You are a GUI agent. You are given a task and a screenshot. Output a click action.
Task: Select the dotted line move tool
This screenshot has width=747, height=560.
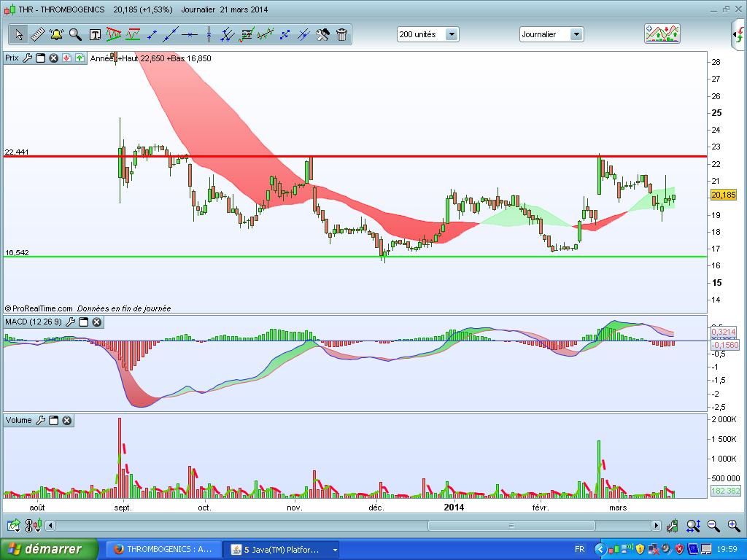point(285,34)
